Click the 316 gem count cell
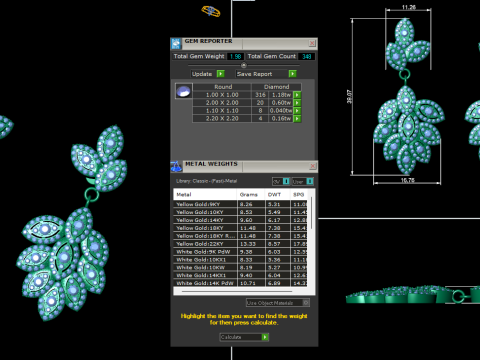 (x=260, y=95)
